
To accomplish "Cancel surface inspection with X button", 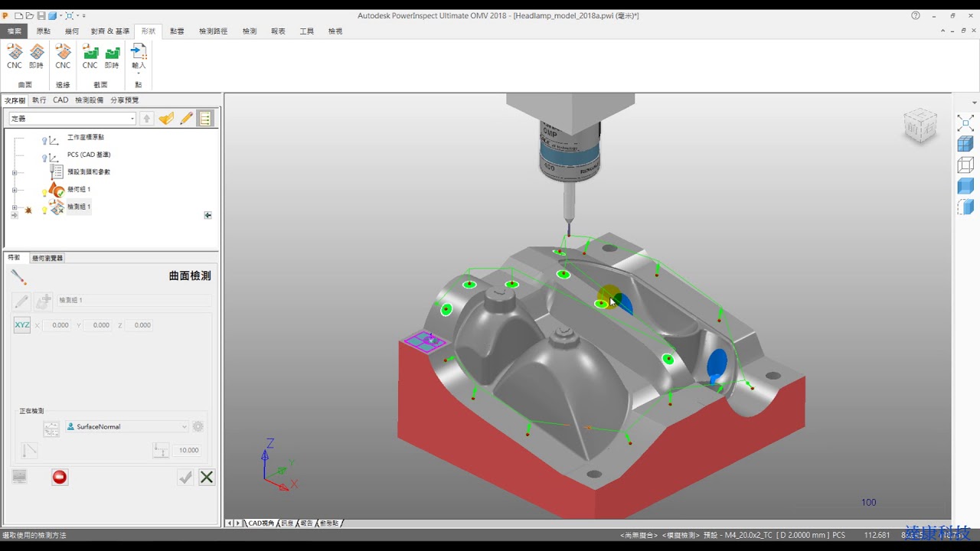I will tap(207, 477).
